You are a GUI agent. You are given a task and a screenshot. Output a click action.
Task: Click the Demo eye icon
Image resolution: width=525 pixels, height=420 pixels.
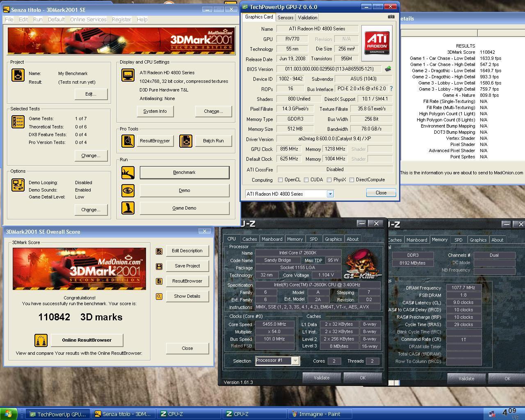[128, 190]
